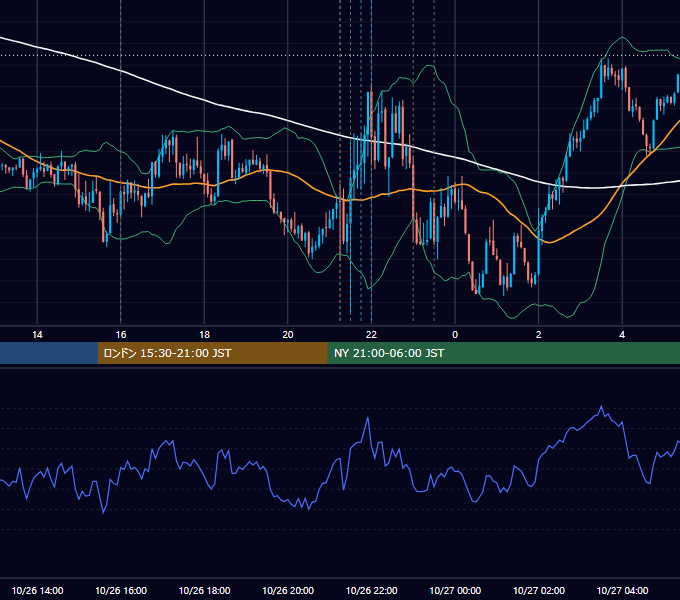Click the time axis label 14
The image size is (680, 600).
pos(37,335)
